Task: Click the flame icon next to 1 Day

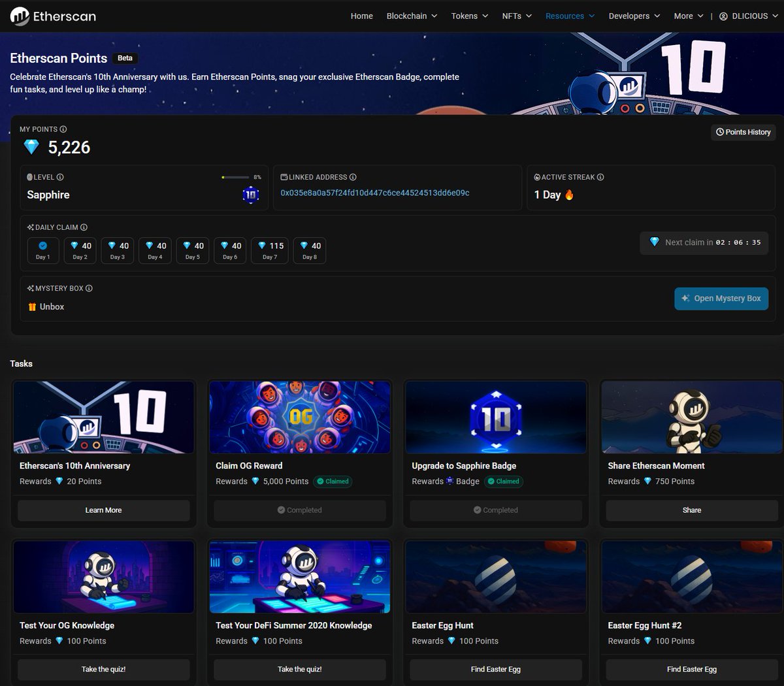Action: click(569, 195)
